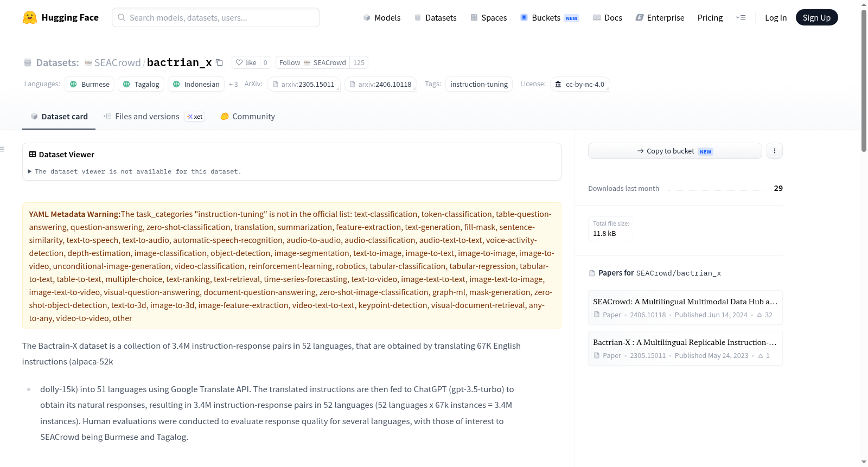Open arxiv:2406.10118 tag
The height and width of the screenshot is (467, 868).
[380, 84]
